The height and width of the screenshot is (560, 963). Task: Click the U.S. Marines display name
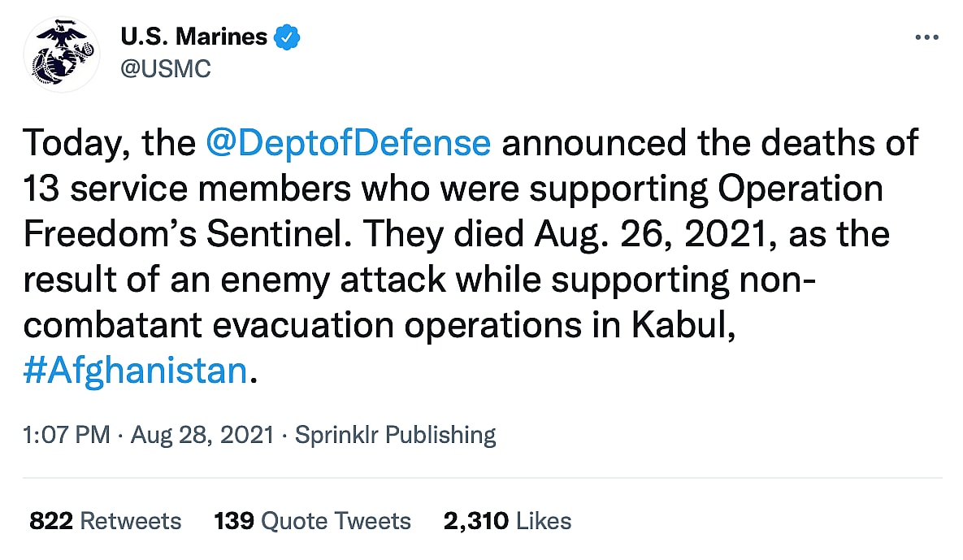193,37
